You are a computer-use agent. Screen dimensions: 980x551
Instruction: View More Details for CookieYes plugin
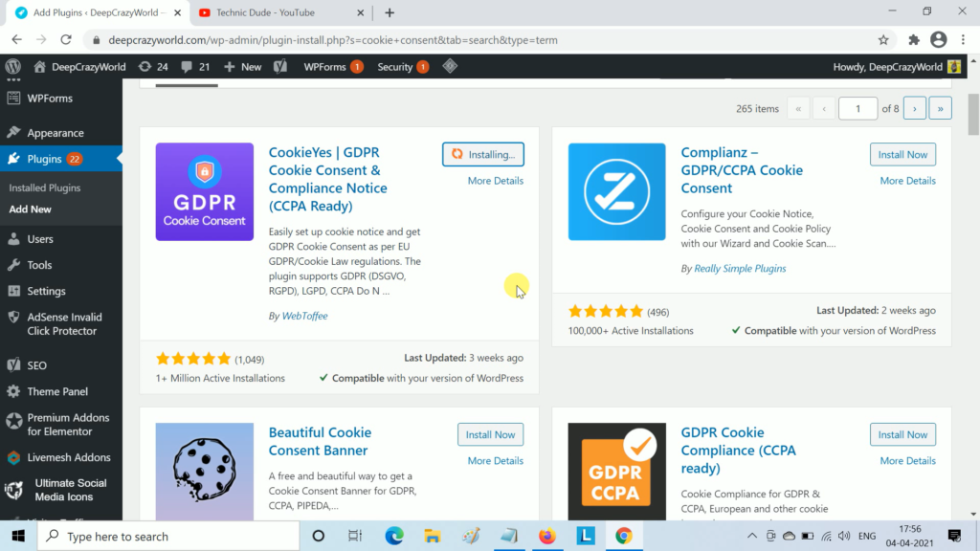pos(495,181)
